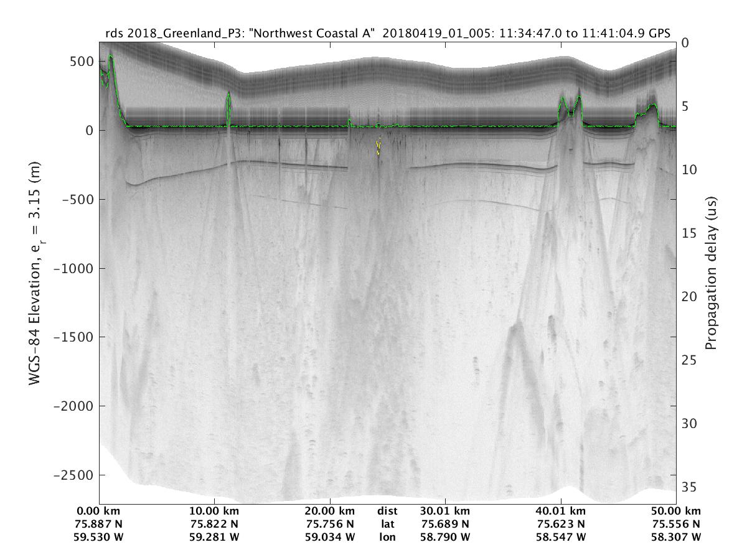Click the 40.01 km distance label

point(560,511)
